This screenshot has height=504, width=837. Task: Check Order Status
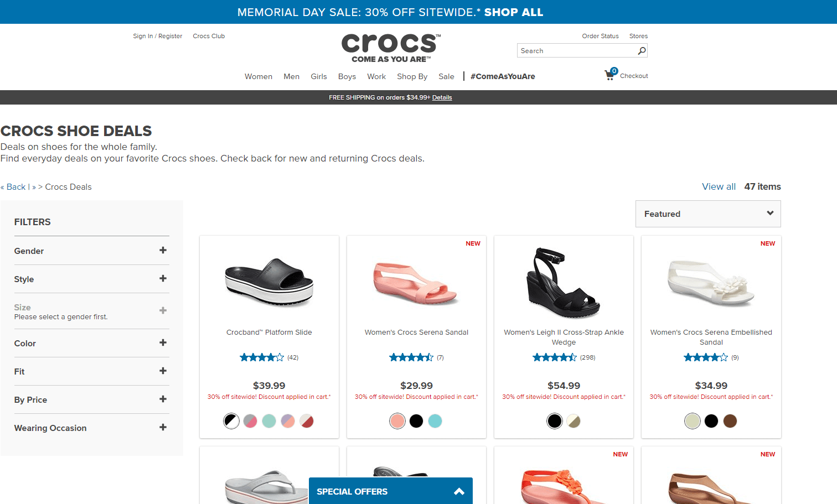[600, 36]
